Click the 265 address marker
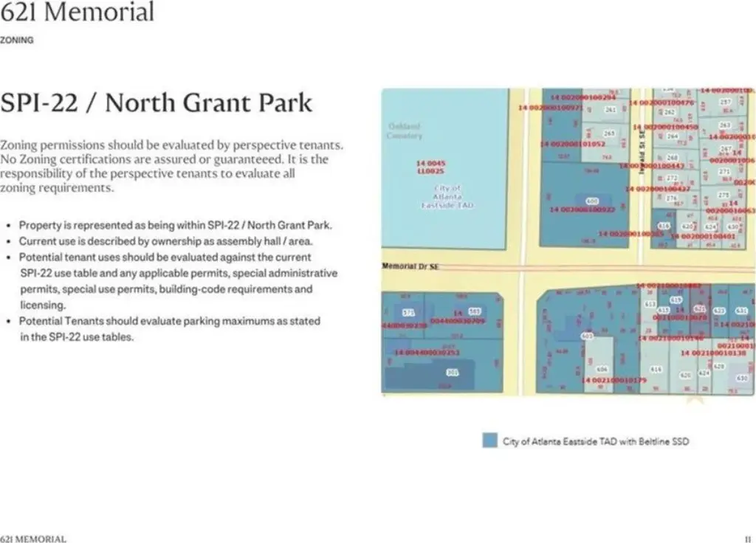Viewport: 756px width, 543px height. click(x=609, y=133)
